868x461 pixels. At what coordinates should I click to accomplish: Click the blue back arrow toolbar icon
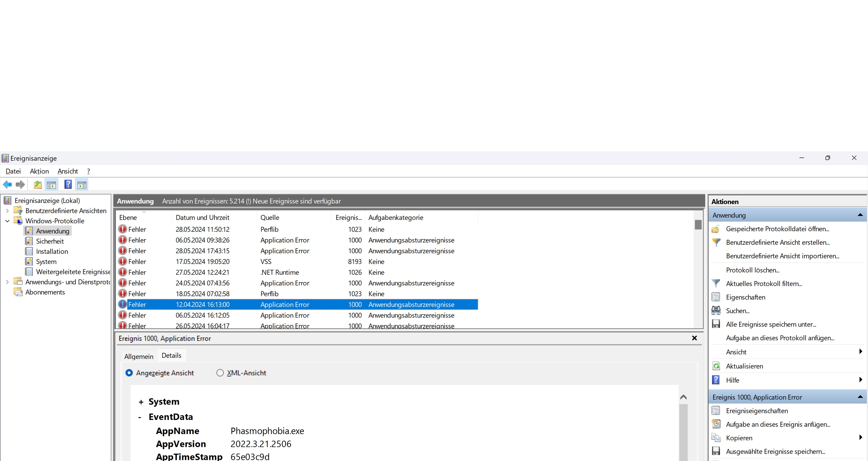(7, 184)
